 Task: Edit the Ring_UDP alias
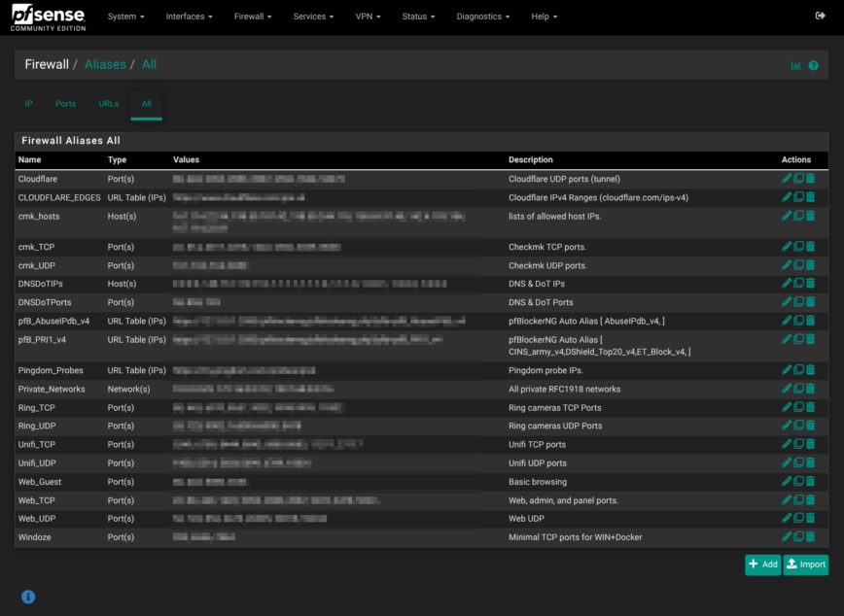click(x=787, y=425)
